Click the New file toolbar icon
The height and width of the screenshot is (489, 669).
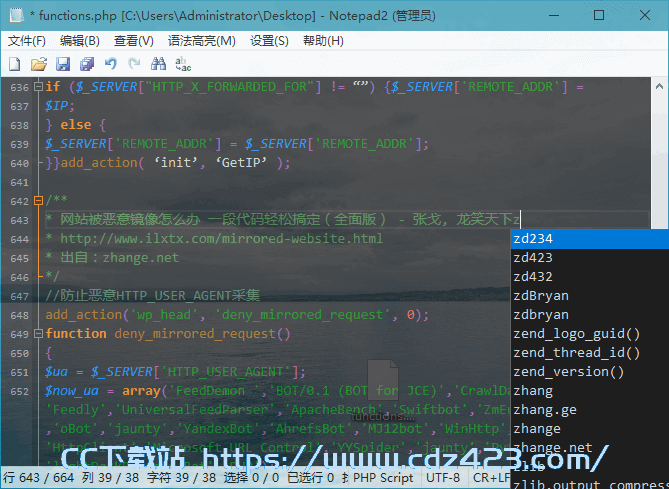15,64
